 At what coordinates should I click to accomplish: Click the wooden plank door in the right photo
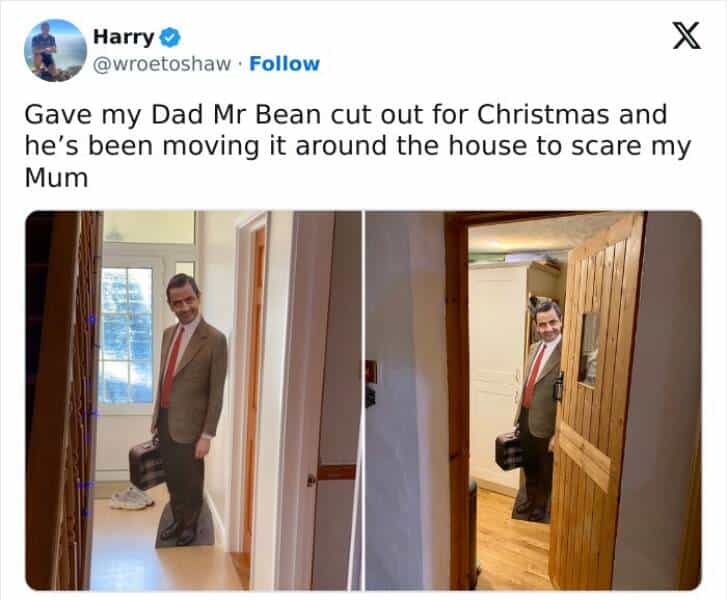(x=597, y=400)
